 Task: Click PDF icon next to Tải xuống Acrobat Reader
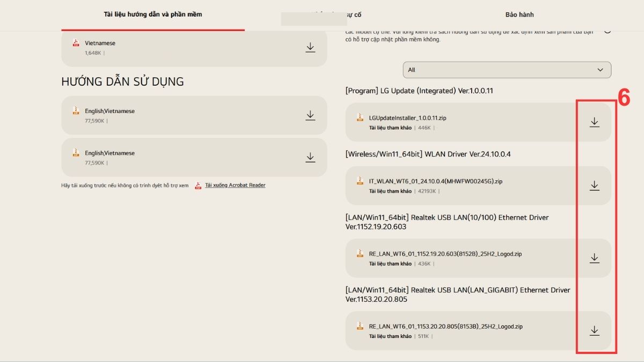click(198, 186)
